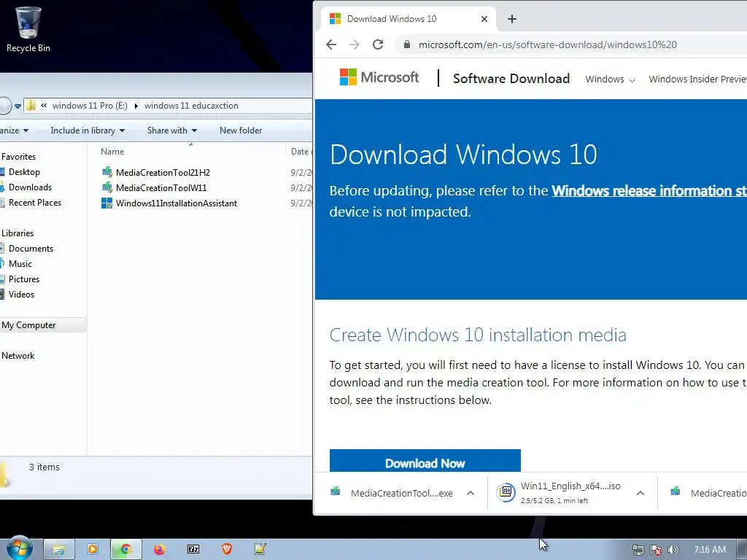Select Network in navigation pane

[18, 356]
